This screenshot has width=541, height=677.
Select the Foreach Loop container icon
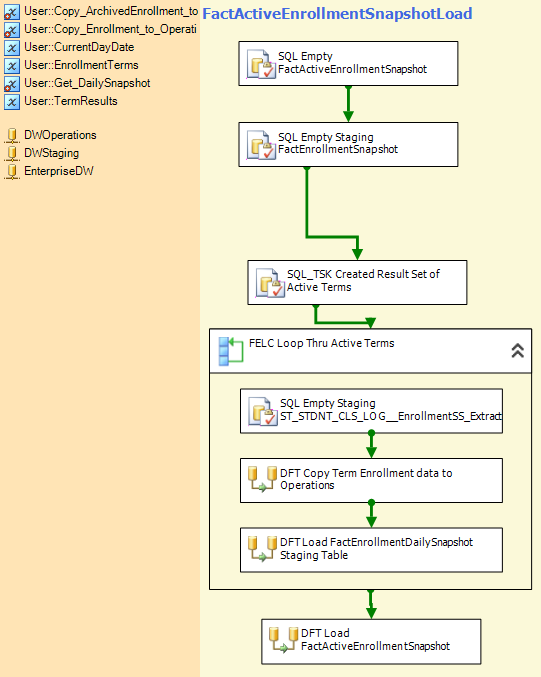[x=231, y=351]
